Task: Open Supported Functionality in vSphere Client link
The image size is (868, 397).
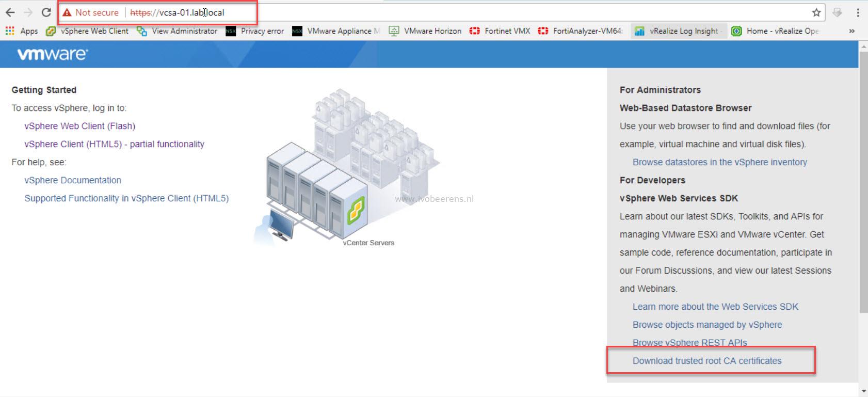Action: (126, 198)
